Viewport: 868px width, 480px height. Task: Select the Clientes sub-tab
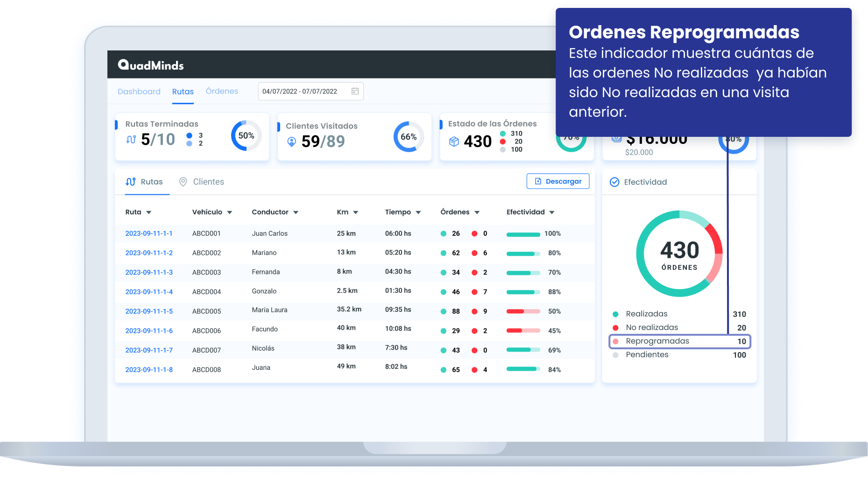[x=208, y=182]
